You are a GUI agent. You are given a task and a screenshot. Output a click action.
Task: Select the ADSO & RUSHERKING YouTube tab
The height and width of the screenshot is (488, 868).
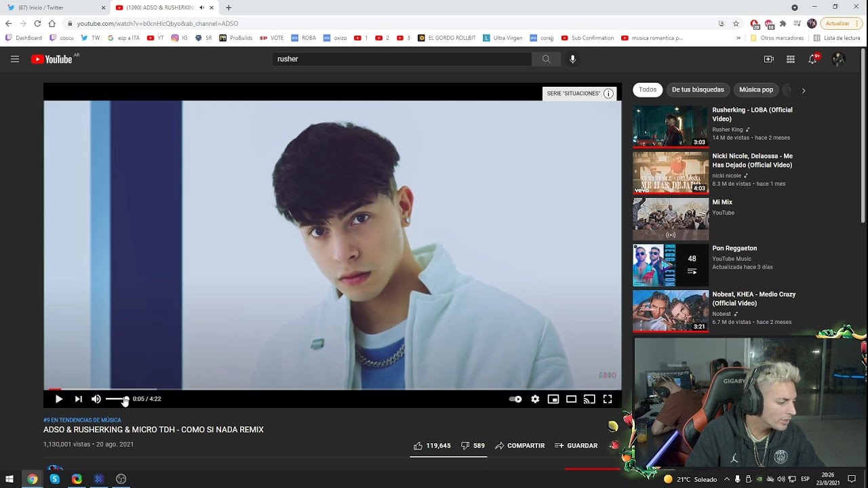pyautogui.click(x=165, y=7)
